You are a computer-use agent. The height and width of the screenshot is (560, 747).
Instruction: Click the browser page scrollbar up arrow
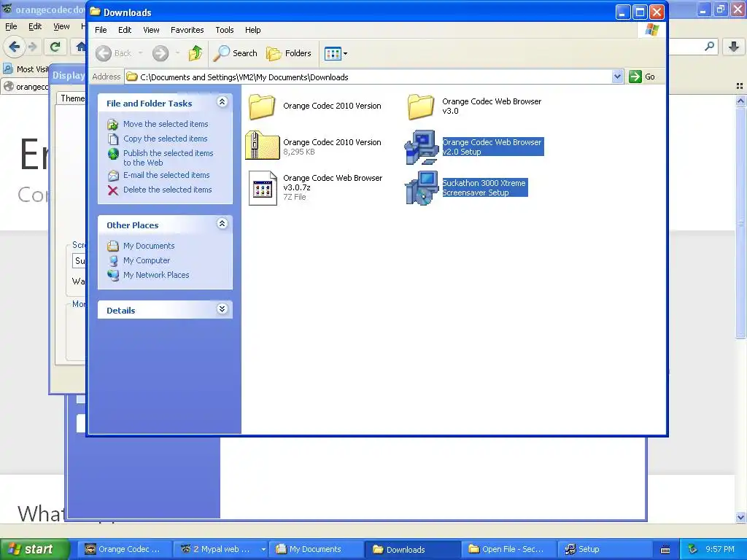[x=740, y=101]
